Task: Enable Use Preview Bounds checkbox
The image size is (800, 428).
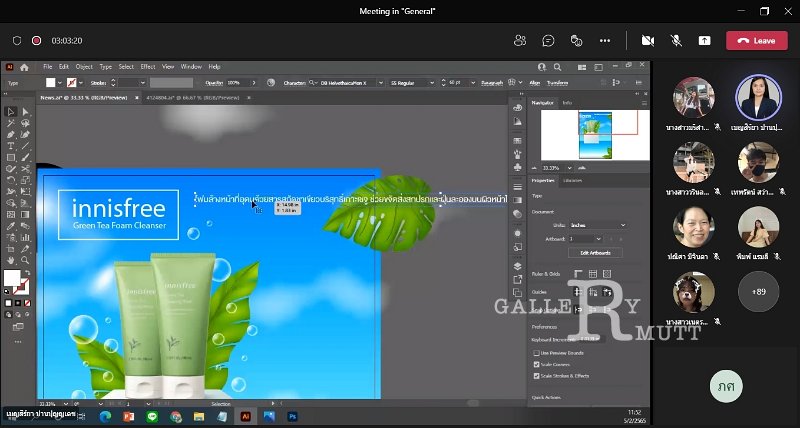Action: click(x=536, y=353)
